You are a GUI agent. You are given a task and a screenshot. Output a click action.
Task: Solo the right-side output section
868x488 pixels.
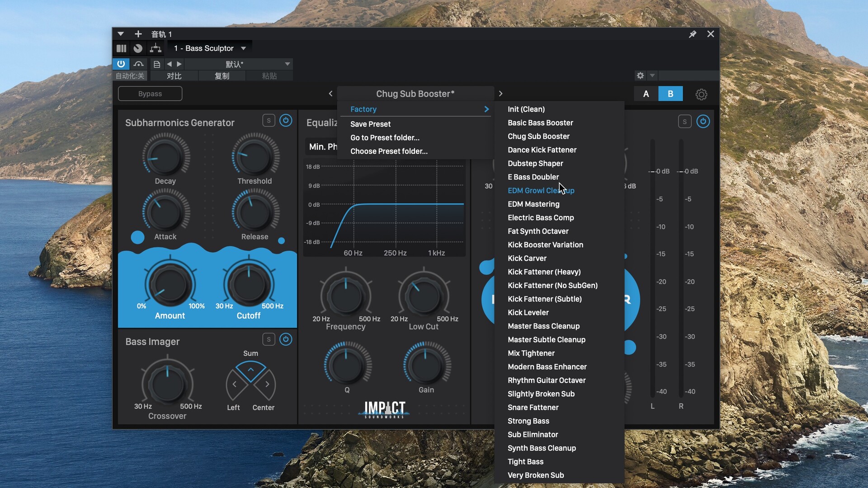[x=684, y=122]
